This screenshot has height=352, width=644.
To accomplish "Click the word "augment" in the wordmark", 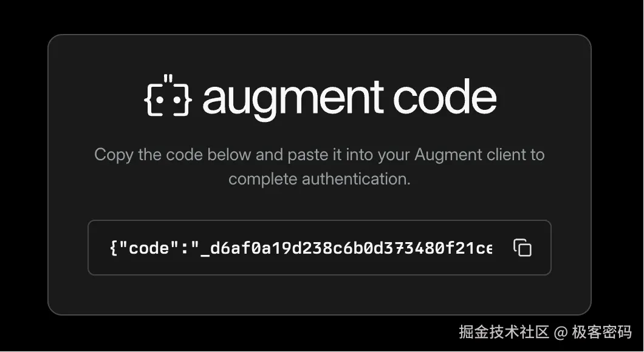I will pos(293,98).
